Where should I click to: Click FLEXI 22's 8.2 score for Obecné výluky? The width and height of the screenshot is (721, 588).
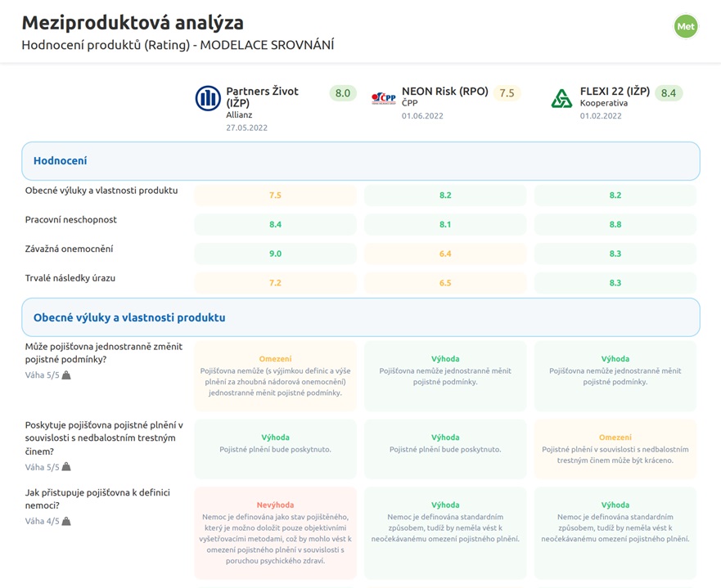(x=615, y=195)
